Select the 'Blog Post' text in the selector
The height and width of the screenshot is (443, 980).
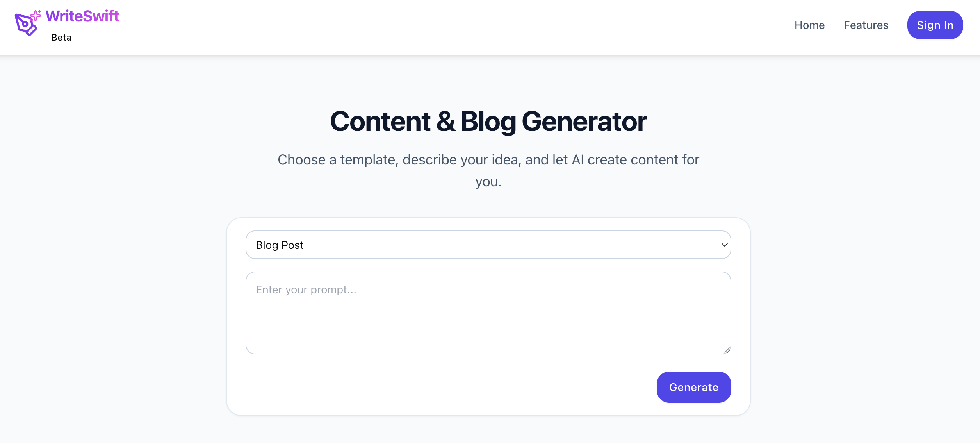tap(280, 245)
